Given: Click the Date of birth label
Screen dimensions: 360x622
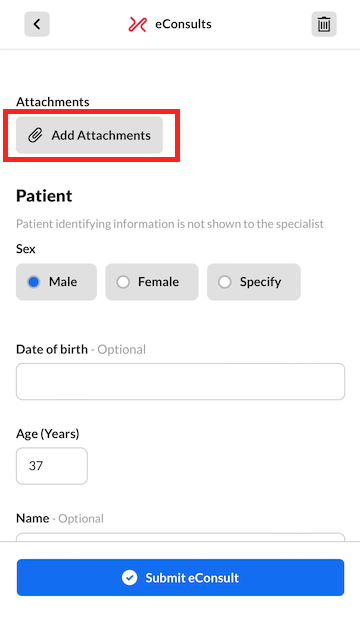Looking at the screenshot, I should (52, 349).
